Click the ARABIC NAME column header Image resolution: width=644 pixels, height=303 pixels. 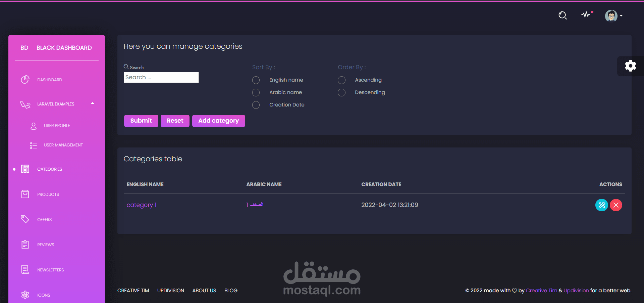click(x=264, y=184)
